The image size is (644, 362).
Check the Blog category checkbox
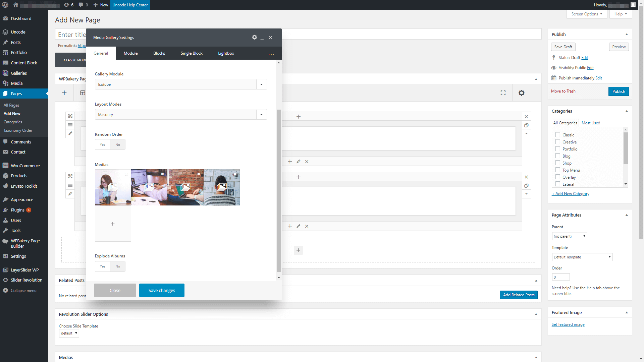click(x=558, y=156)
